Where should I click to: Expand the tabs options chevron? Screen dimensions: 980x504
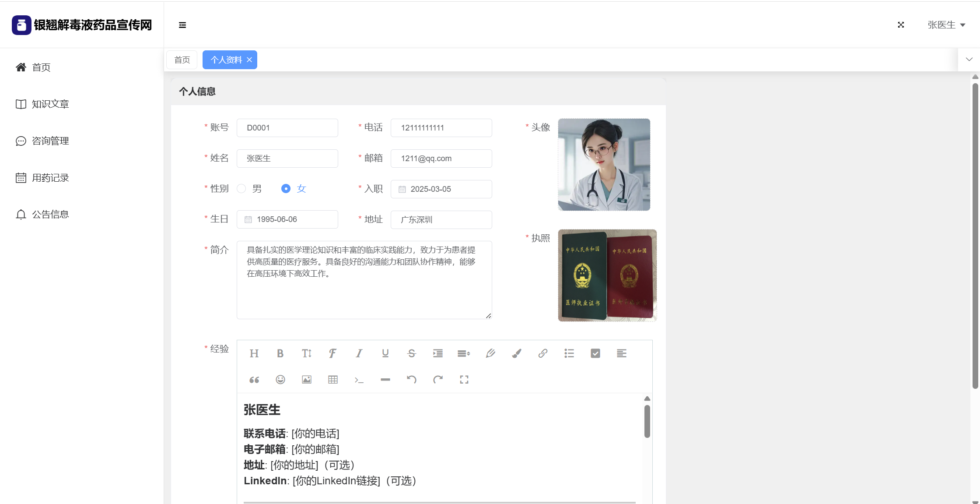969,60
